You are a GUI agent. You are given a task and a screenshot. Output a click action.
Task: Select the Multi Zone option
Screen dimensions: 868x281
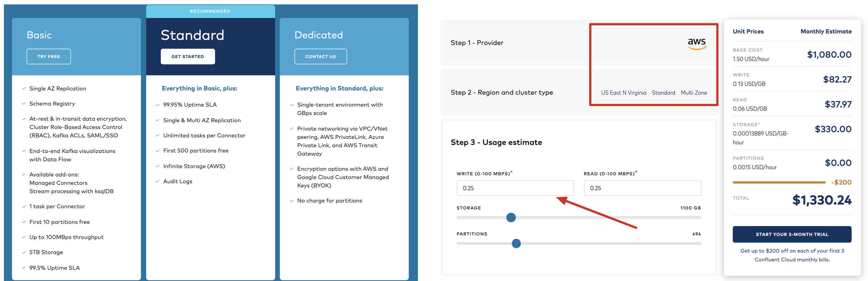(x=694, y=93)
